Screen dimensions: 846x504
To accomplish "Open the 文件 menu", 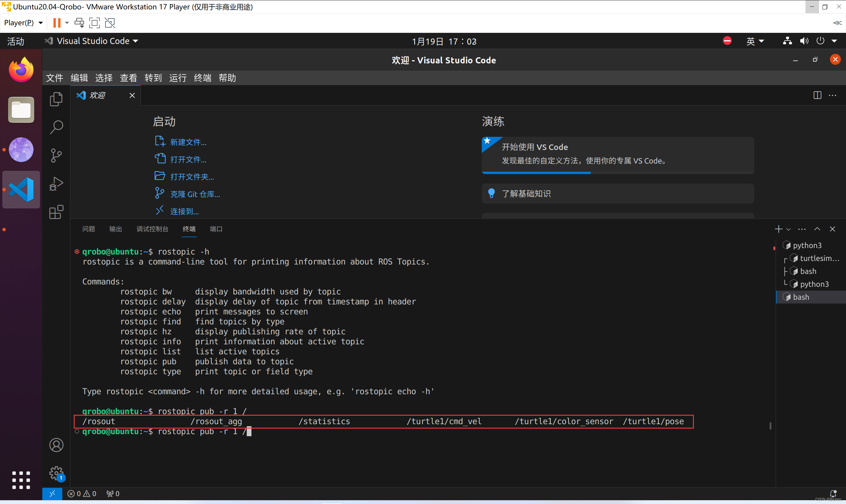I will pyautogui.click(x=54, y=78).
